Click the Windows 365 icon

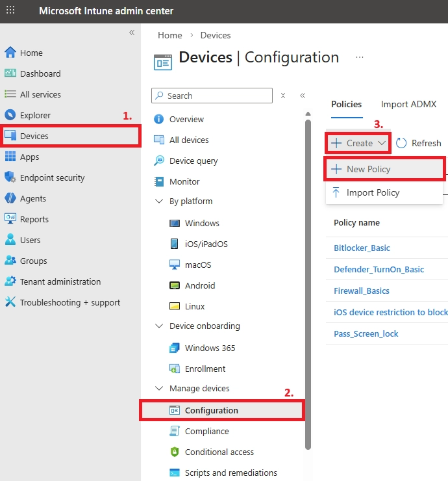point(175,348)
